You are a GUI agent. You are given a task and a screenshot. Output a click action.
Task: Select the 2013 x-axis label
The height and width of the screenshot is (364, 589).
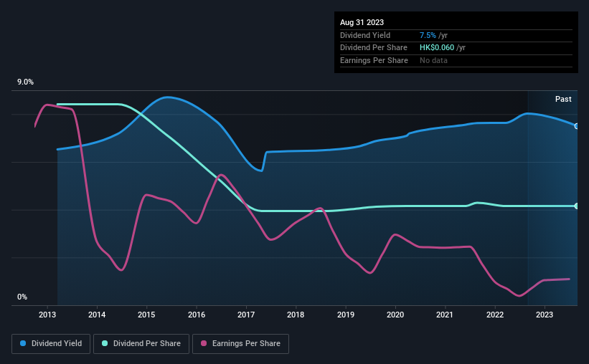[47, 315]
